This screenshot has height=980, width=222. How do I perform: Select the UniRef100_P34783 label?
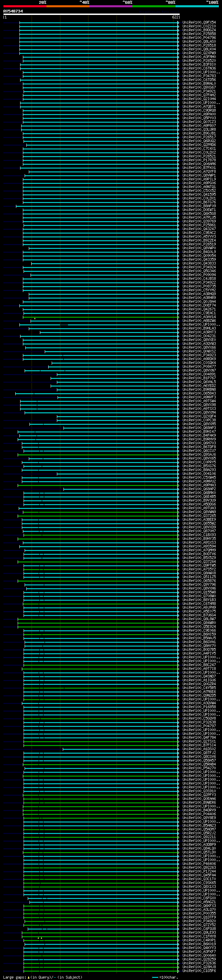(x=199, y=76)
